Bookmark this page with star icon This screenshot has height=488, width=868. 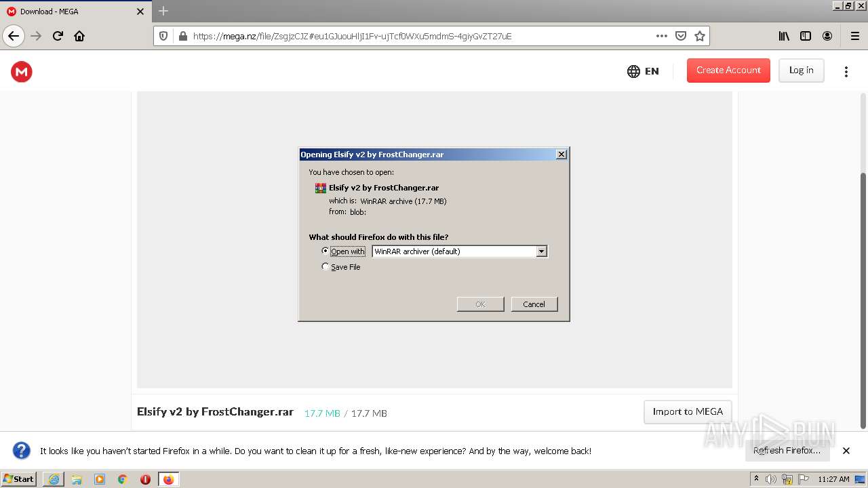click(700, 36)
